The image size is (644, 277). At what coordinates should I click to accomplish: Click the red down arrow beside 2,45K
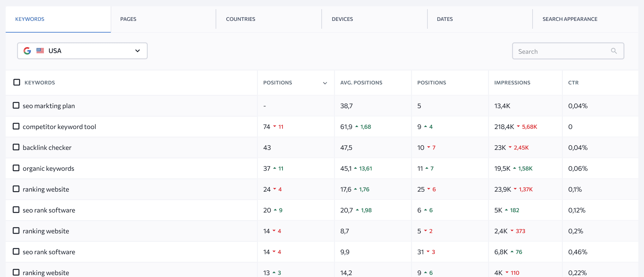click(x=510, y=147)
